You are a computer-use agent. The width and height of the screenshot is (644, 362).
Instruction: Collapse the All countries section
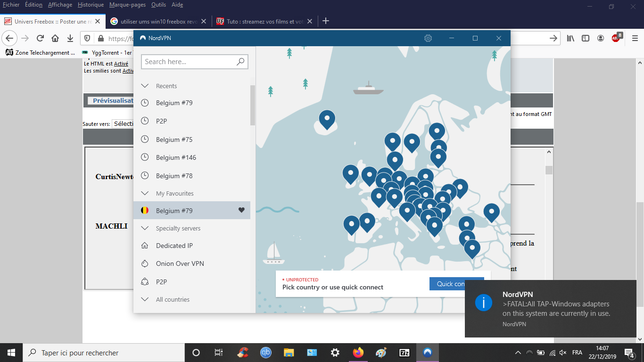pos(145,299)
